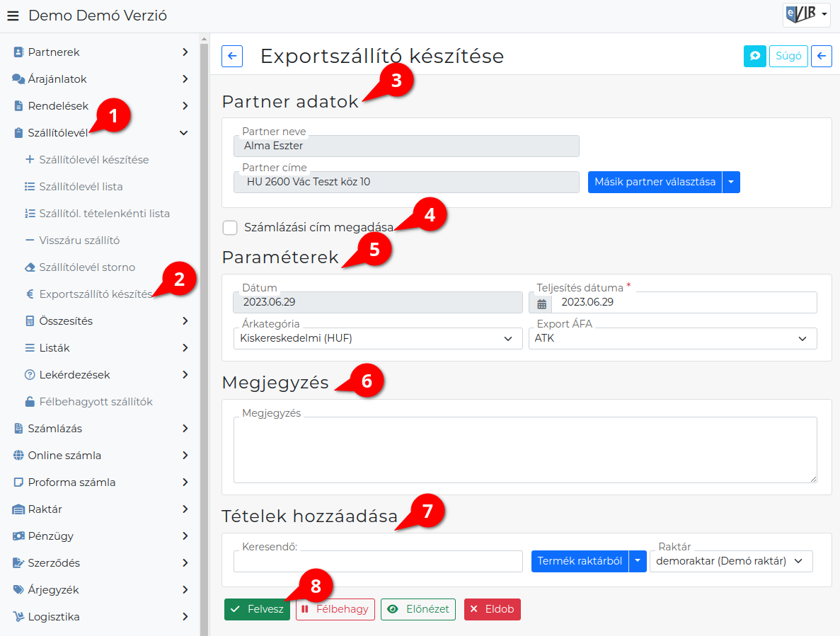Click the Súgó help button
The image size is (840, 636).
point(788,56)
